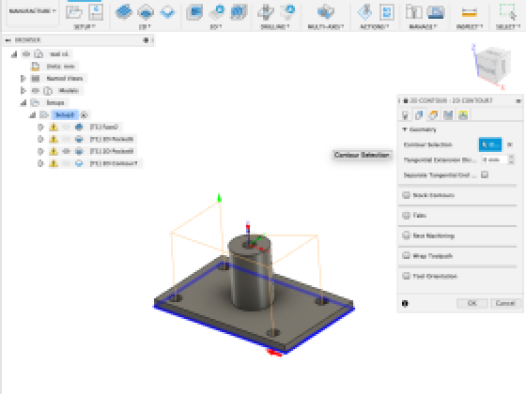This screenshot has height=394, width=526.
Task: Select the 2D Adaptive Clearing toolbar icon
Action: pos(124,12)
